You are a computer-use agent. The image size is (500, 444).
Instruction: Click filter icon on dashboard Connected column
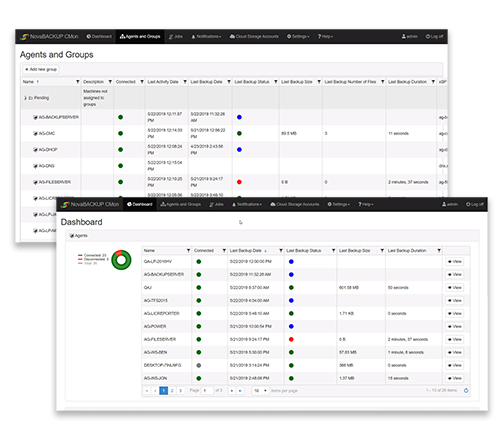(x=224, y=250)
